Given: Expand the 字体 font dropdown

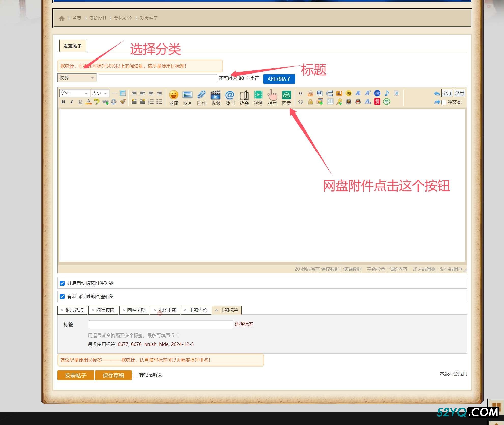Looking at the screenshot, I should (x=74, y=93).
